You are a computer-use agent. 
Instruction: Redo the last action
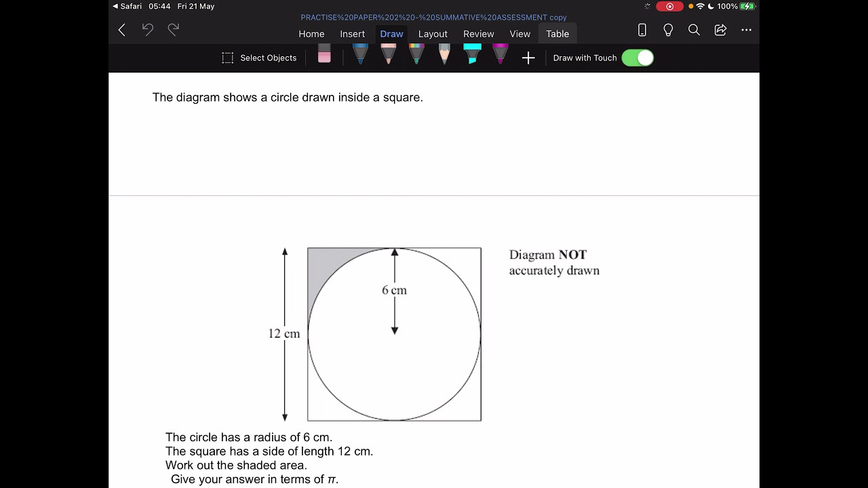[x=174, y=30]
